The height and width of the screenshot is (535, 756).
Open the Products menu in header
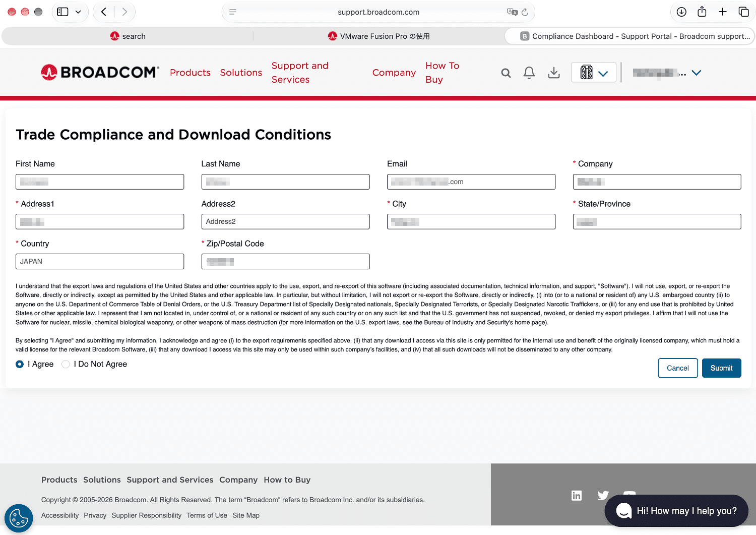[190, 73]
